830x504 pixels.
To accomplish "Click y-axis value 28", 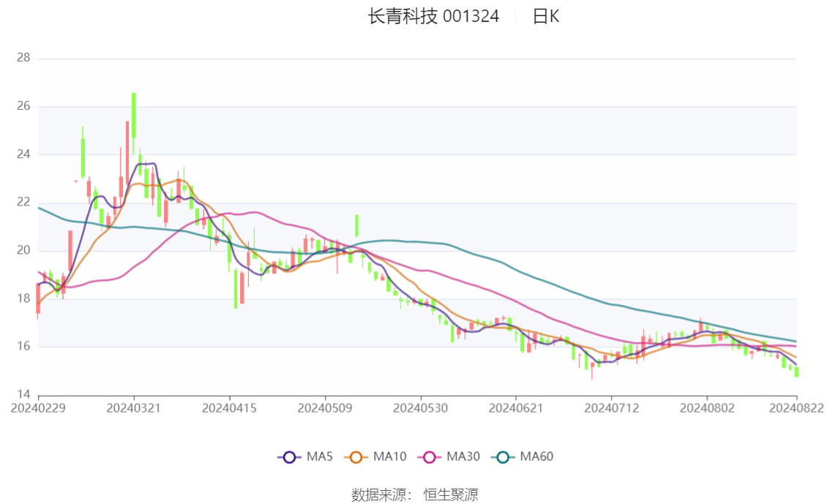I will [x=23, y=58].
